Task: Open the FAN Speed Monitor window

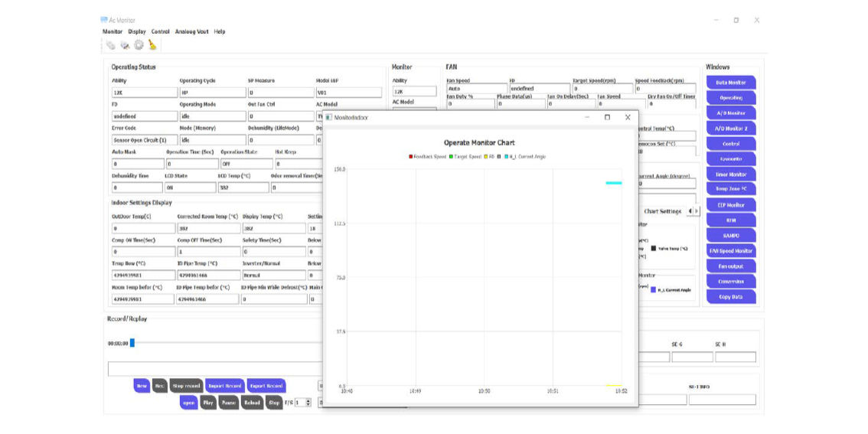Action: [731, 251]
